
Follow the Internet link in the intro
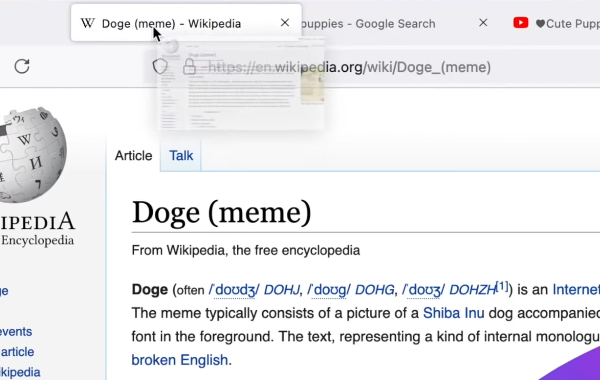point(576,290)
